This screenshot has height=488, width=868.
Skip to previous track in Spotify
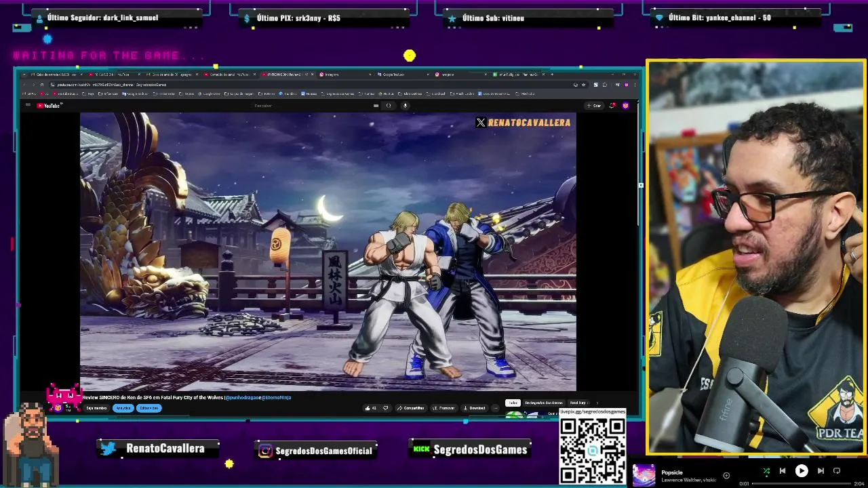783,471
